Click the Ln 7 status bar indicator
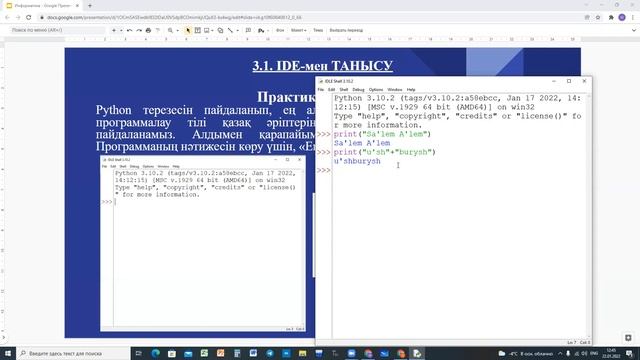640x360 pixels. click(x=571, y=342)
